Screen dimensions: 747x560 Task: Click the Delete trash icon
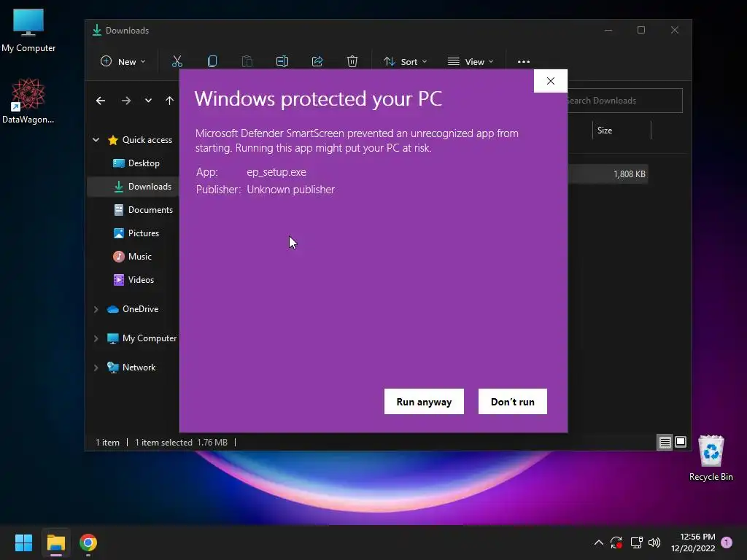pos(352,61)
